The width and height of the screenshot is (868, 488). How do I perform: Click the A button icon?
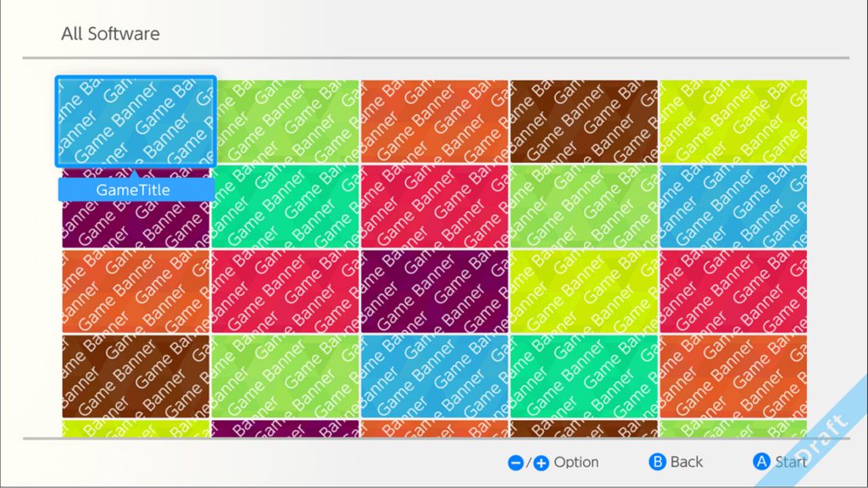click(x=761, y=462)
